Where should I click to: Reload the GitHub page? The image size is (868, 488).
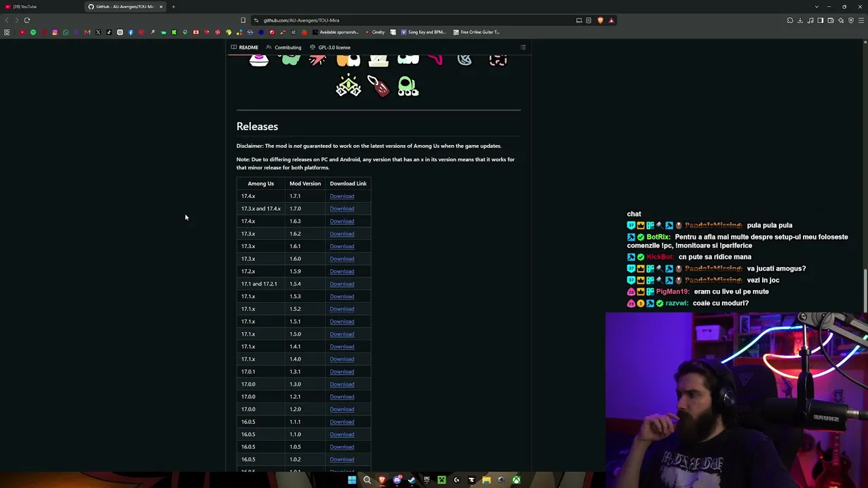[x=27, y=20]
